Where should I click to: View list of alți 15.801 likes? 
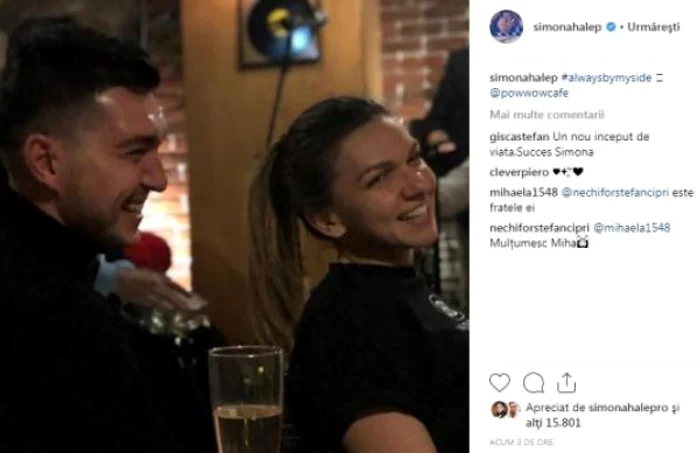click(553, 422)
